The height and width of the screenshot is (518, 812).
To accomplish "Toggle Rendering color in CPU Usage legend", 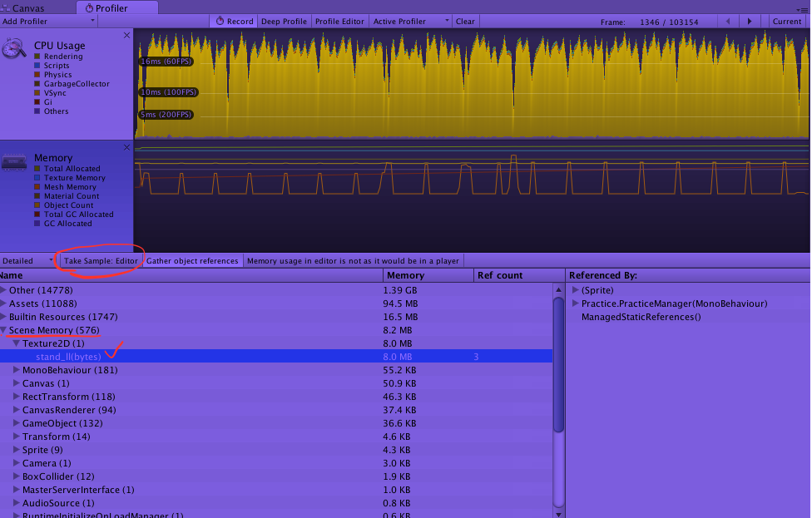I will (37, 56).
